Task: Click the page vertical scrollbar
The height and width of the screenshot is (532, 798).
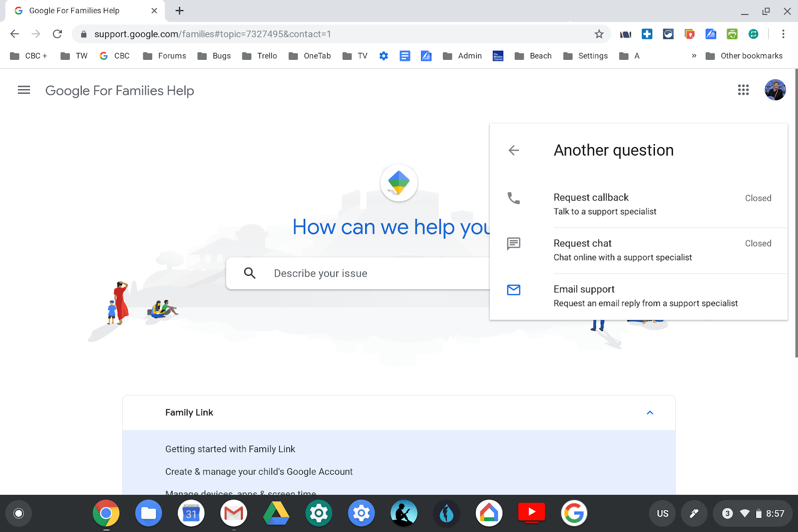Action: coord(796,213)
